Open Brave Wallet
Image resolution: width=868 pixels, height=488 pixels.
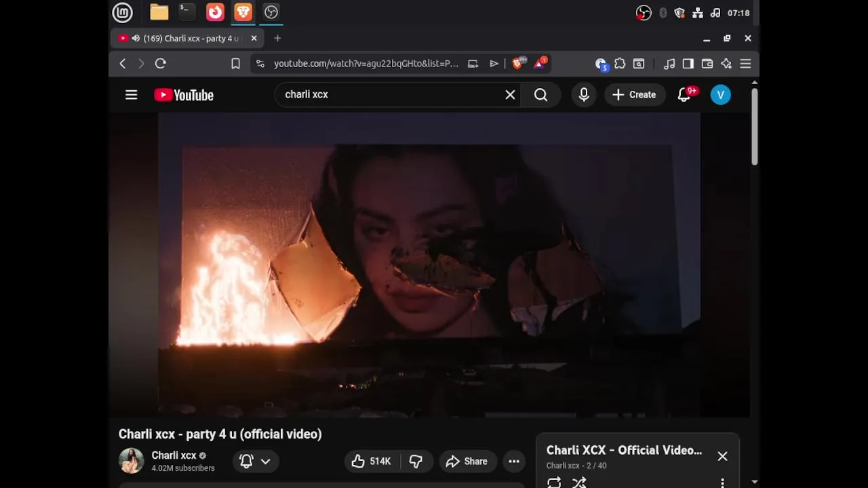pyautogui.click(x=707, y=64)
